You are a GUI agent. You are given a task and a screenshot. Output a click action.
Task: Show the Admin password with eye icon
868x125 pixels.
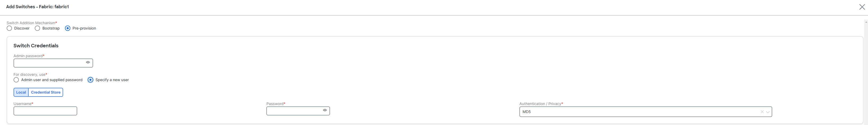click(88, 62)
